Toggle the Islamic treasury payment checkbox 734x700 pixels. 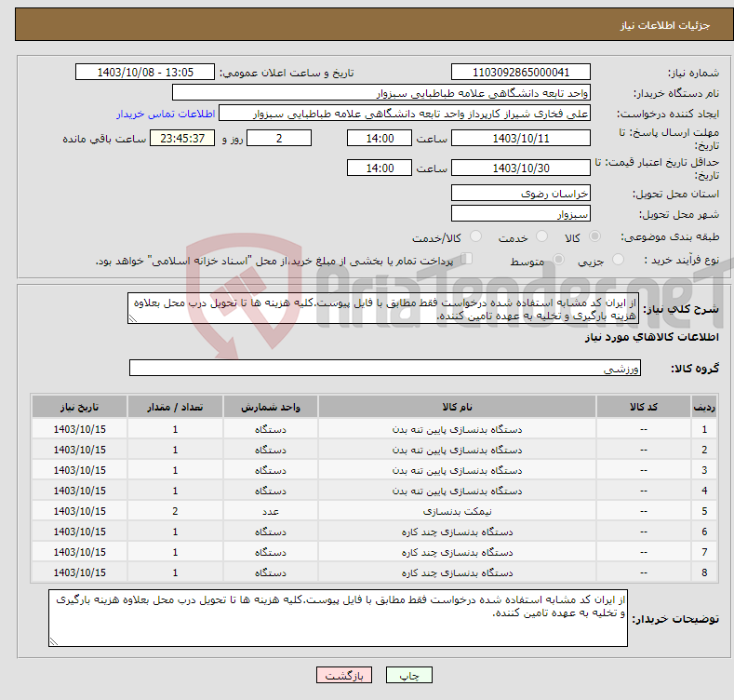pyautogui.click(x=467, y=258)
